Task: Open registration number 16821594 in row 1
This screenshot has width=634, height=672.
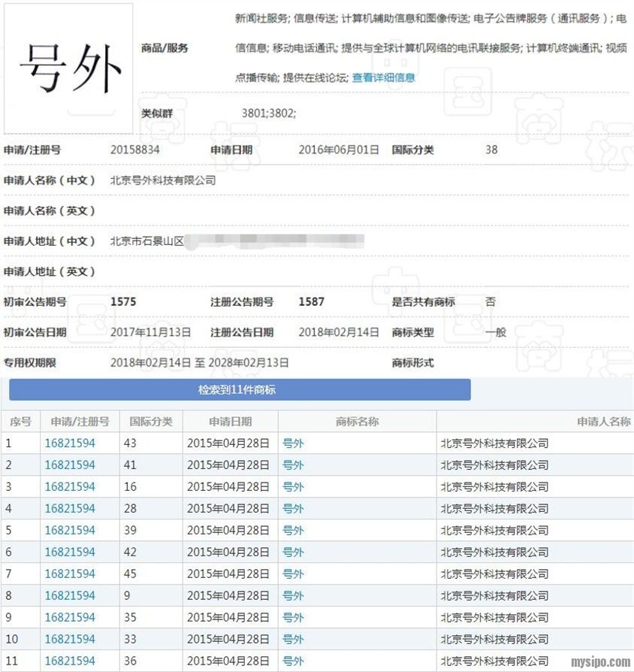Action: [70, 443]
